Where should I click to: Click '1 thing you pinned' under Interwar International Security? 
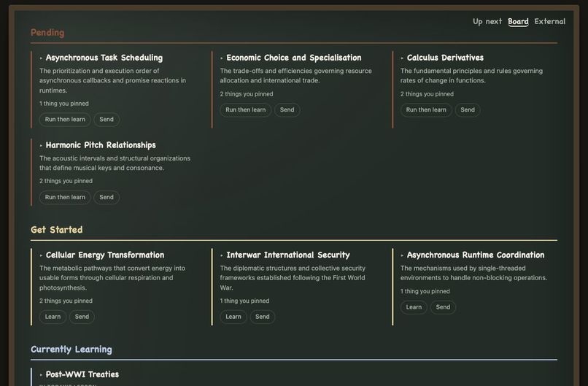244,301
